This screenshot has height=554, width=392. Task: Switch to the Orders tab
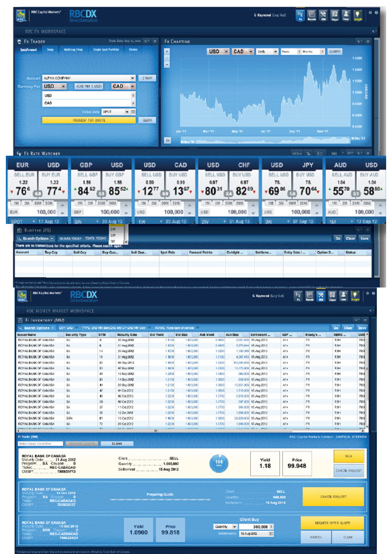[x=133, y=50]
